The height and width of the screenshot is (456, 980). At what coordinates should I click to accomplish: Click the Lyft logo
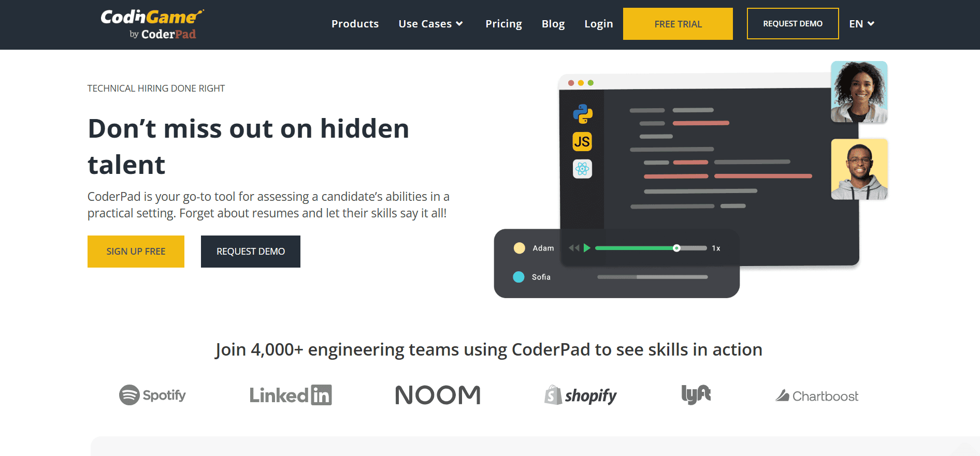696,394
